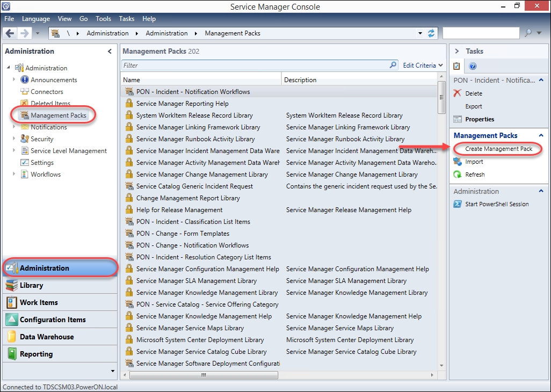Open the address bar history dropdown

(x=420, y=33)
